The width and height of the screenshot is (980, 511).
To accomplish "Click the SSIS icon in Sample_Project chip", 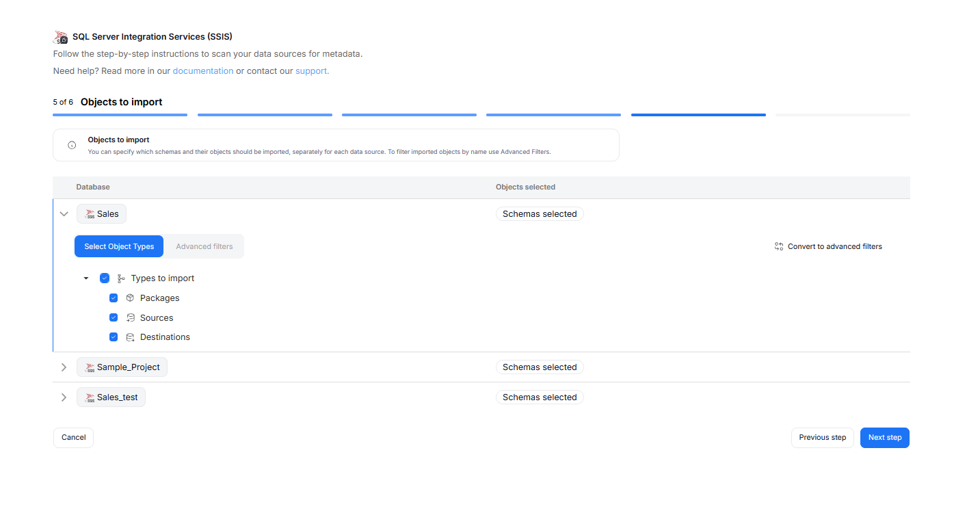I will 90,367.
